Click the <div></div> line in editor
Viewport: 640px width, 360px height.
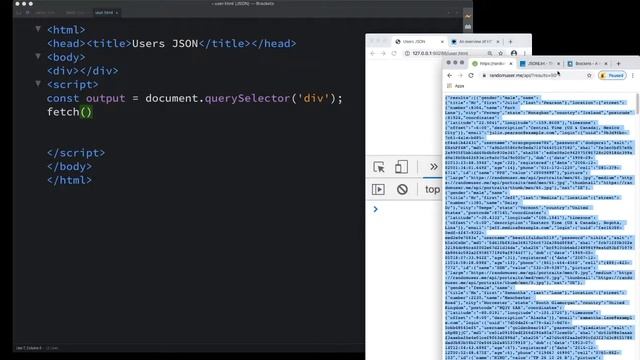[x=82, y=71]
